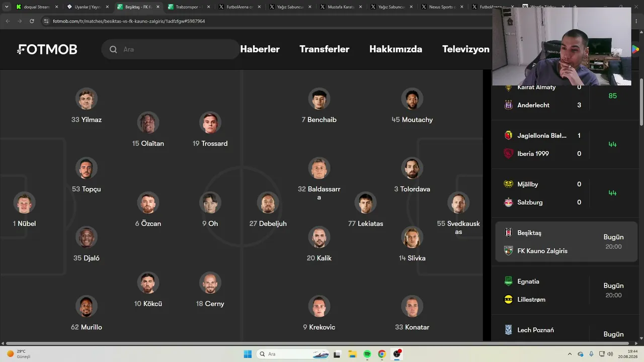Click the FotMob logo
The height and width of the screenshot is (362, 644).
point(47,49)
